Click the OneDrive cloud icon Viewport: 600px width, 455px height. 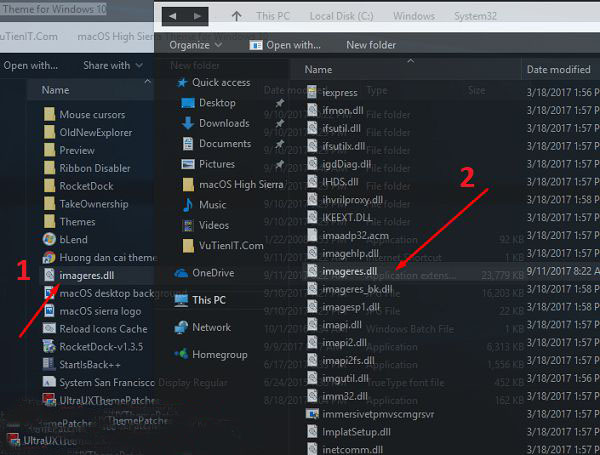[181, 272]
